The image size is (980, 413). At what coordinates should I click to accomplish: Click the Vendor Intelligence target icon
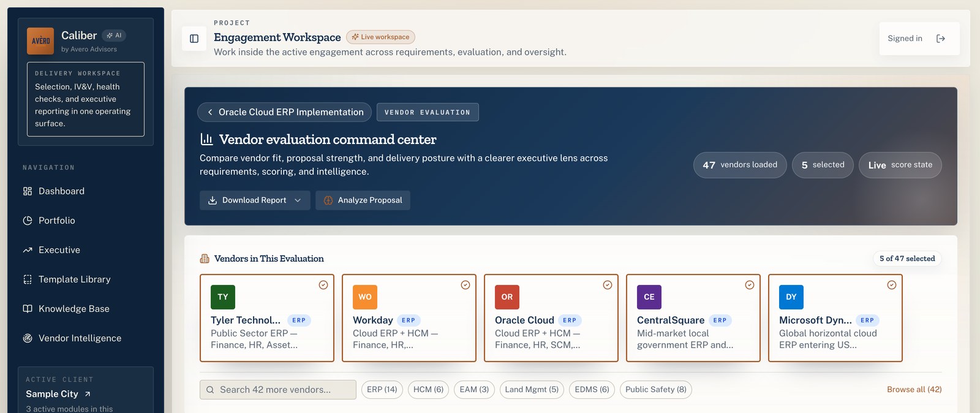28,338
